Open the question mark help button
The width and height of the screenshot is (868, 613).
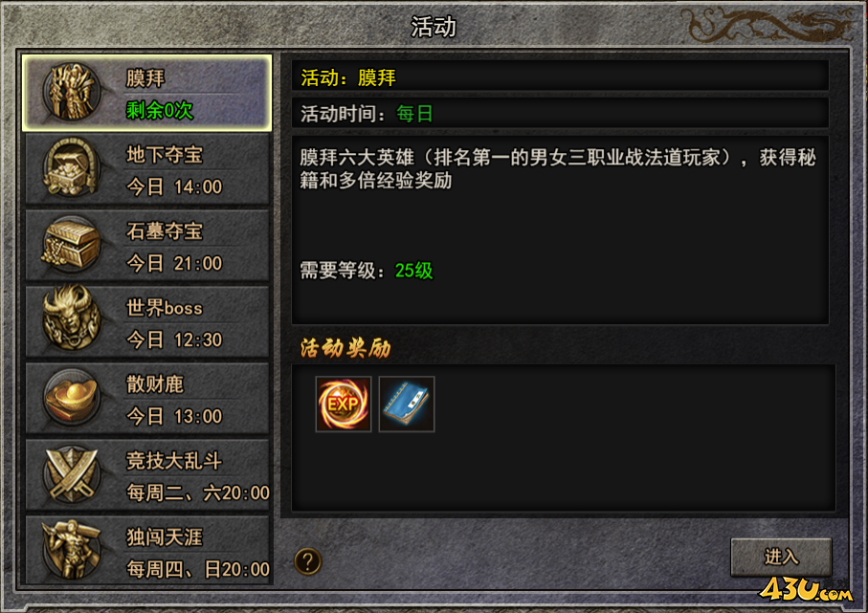pyautogui.click(x=308, y=561)
